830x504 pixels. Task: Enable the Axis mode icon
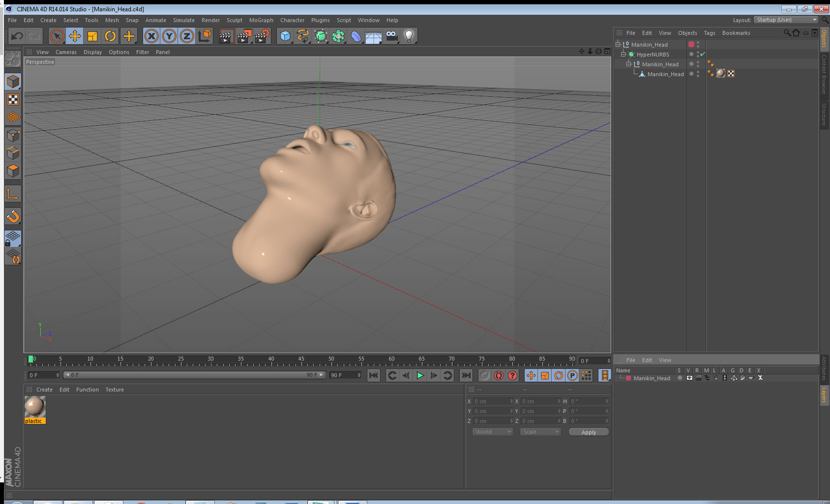pyautogui.click(x=13, y=194)
